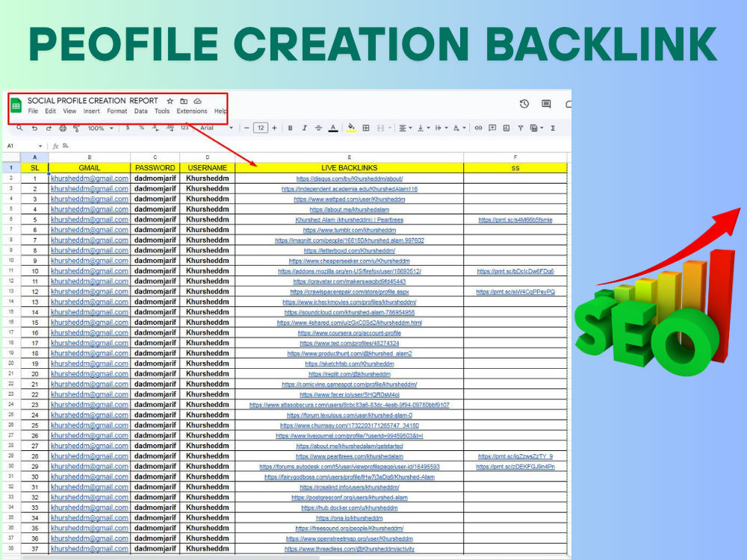Decrease decimal places
This screenshot has height=560, width=747.
[155, 128]
